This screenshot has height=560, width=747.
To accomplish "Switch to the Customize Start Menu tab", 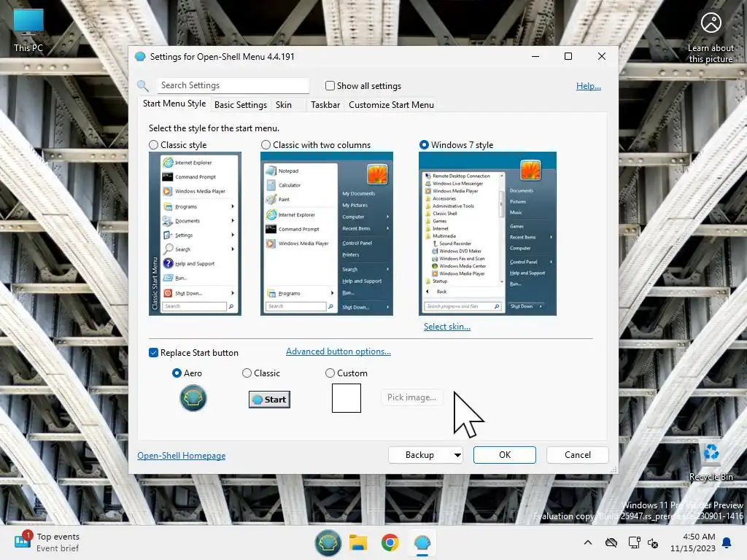I will [391, 105].
